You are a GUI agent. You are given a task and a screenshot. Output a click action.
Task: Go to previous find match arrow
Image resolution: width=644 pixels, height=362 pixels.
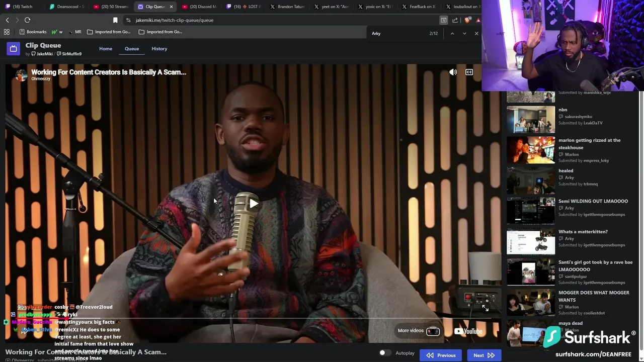(452, 33)
